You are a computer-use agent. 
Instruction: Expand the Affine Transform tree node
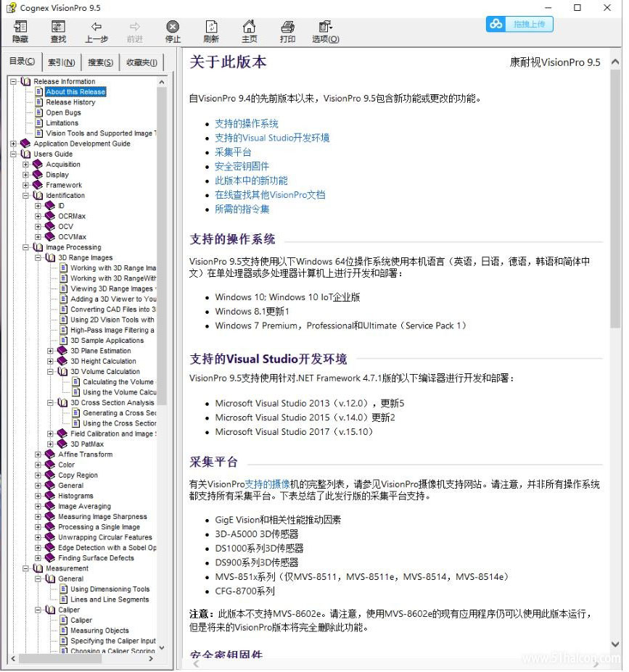pos(38,455)
